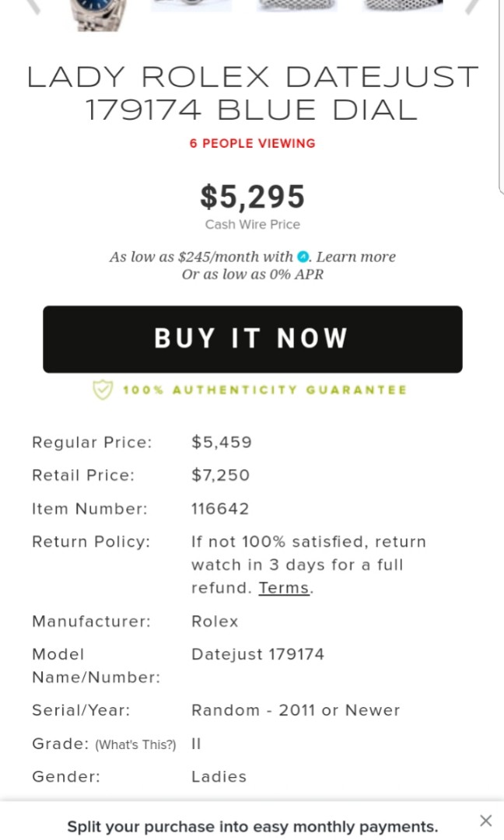The image size is (504, 840).
Task: Click the authenticity guarantee shield icon
Action: [x=102, y=390]
